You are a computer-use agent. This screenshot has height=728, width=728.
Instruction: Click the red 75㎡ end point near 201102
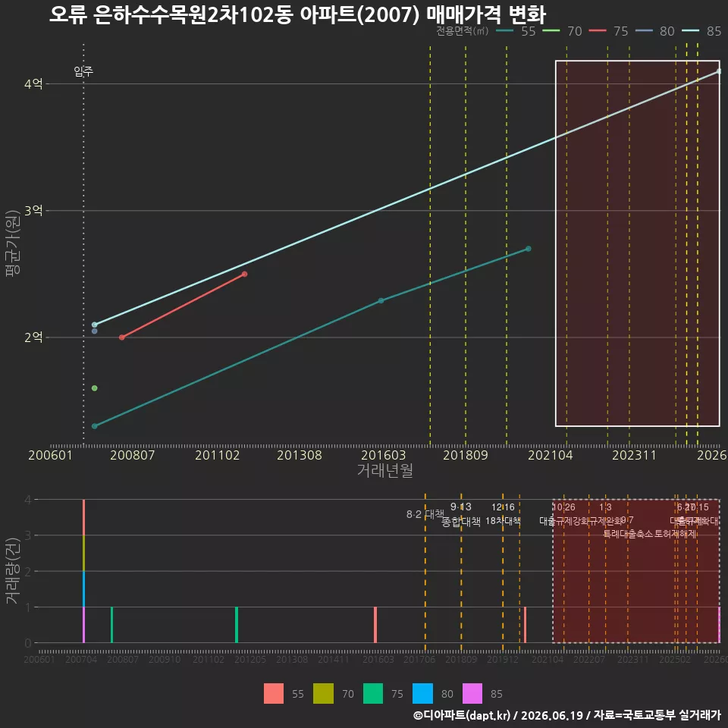[x=245, y=274]
